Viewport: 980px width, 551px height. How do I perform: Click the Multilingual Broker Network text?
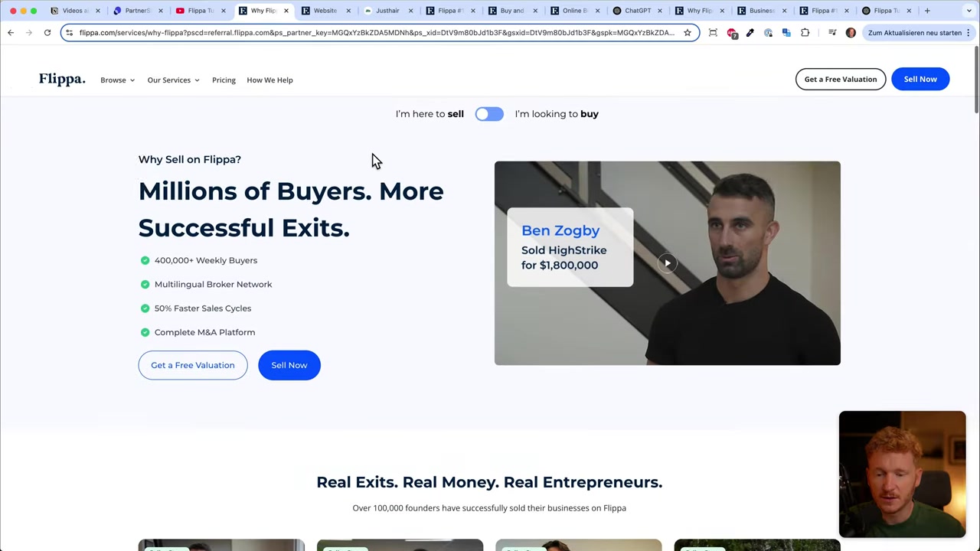click(213, 284)
